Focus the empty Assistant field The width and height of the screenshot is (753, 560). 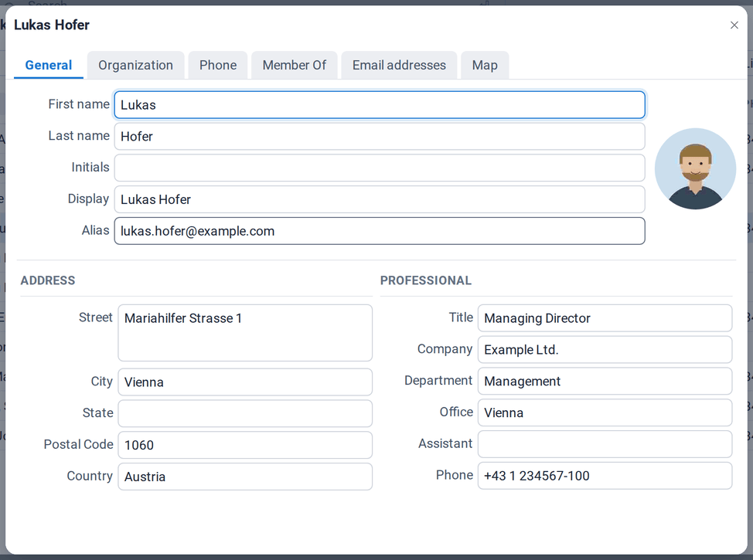(x=605, y=444)
